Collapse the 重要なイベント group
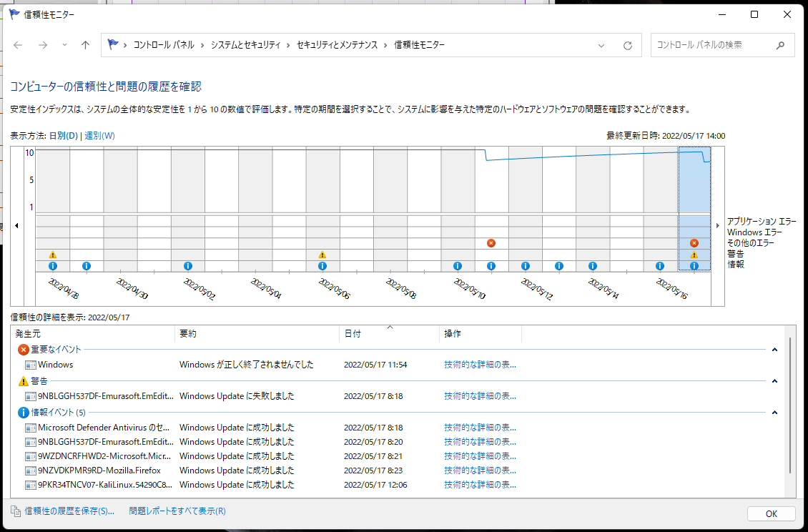The width and height of the screenshot is (808, 532). [774, 350]
